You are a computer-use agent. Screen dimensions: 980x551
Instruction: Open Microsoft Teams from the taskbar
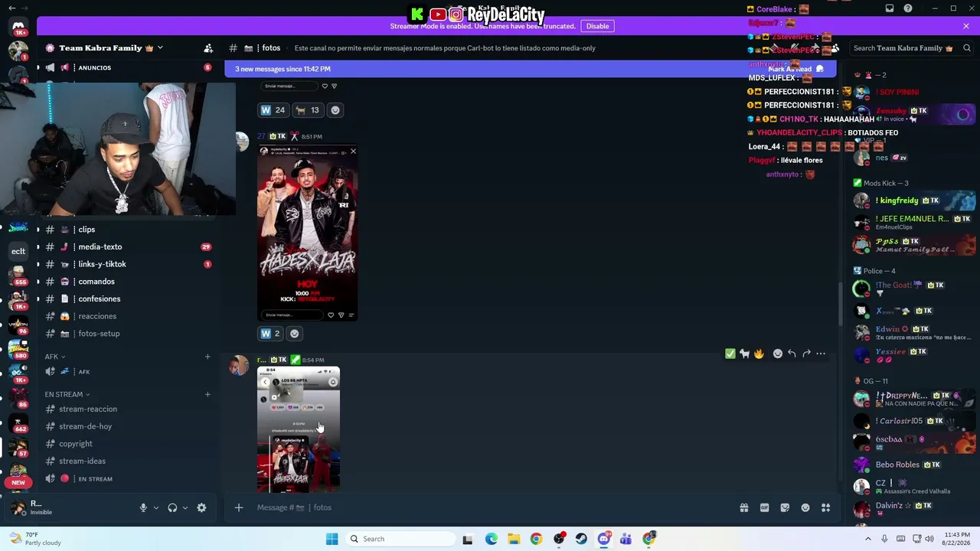click(x=626, y=539)
